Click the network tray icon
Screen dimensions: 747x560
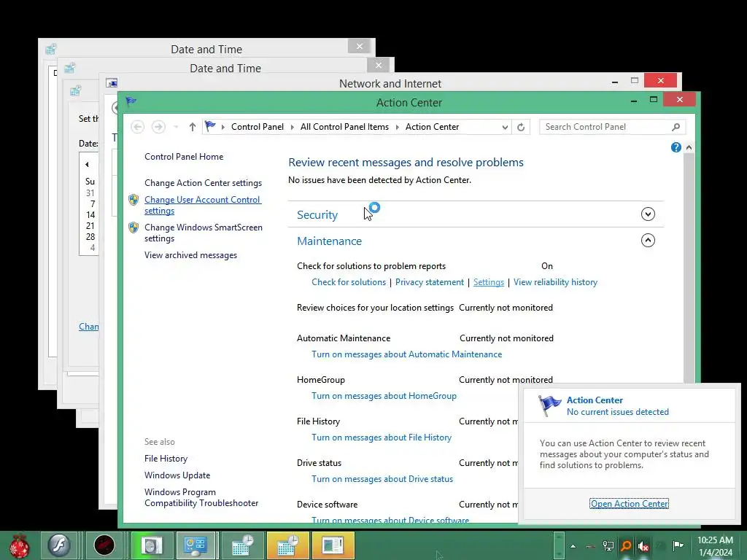[x=608, y=545]
